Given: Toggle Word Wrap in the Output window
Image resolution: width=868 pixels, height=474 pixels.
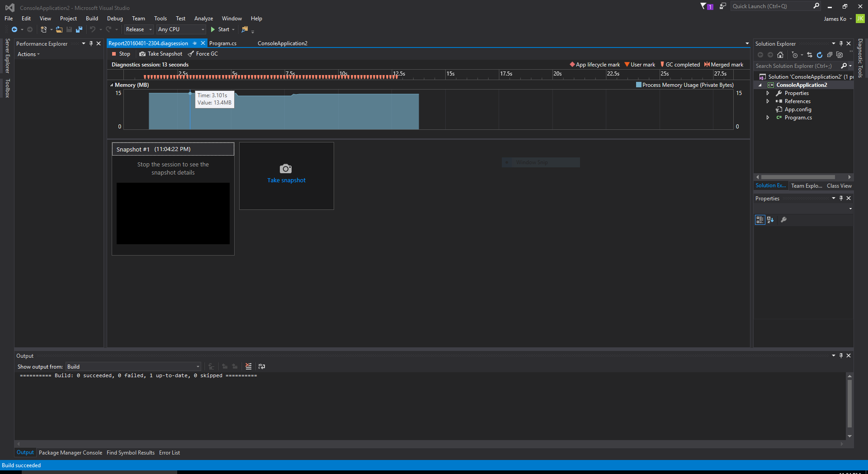Looking at the screenshot, I should (262, 366).
